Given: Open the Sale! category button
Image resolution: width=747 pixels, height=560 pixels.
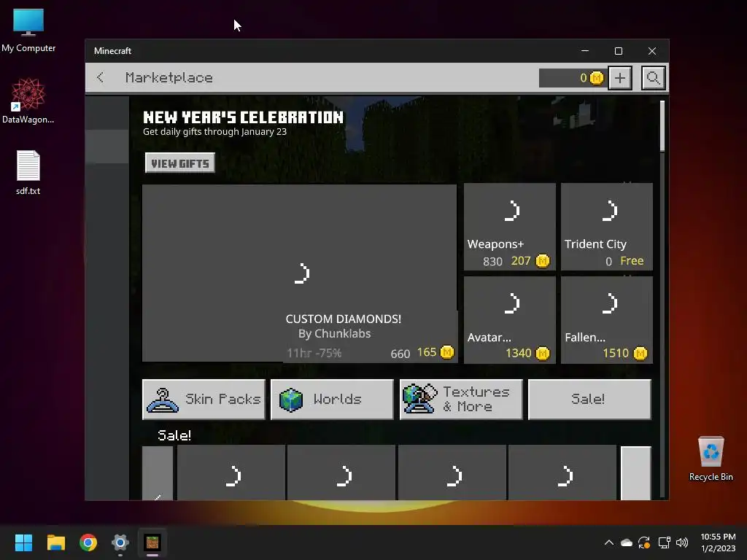Looking at the screenshot, I should pyautogui.click(x=589, y=400).
